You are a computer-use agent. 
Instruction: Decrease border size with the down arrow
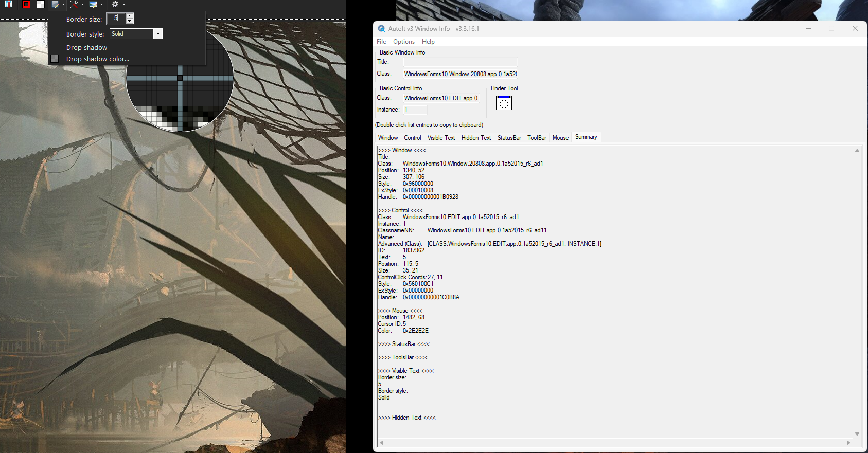click(x=130, y=22)
